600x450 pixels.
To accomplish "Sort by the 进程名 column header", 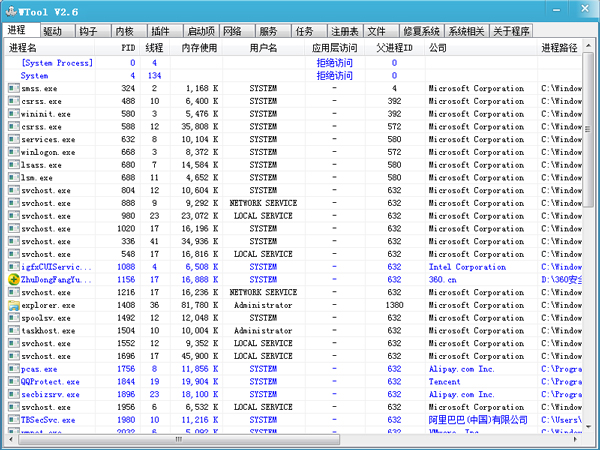I will (x=50, y=48).
